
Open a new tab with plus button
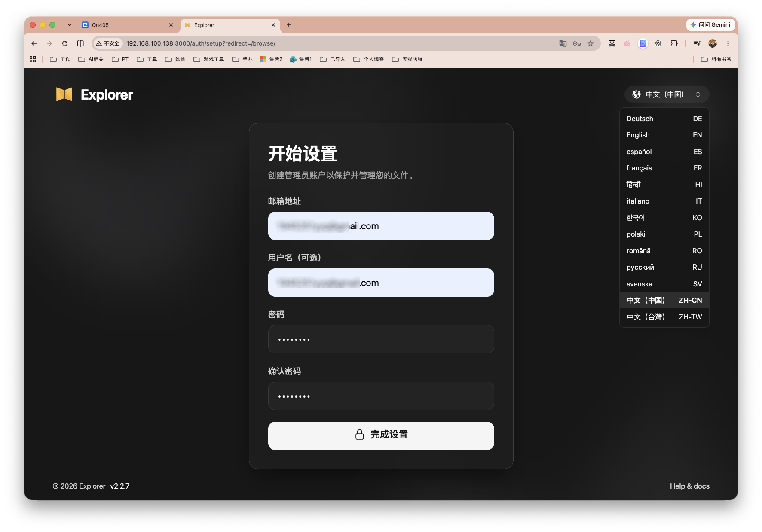tap(289, 25)
